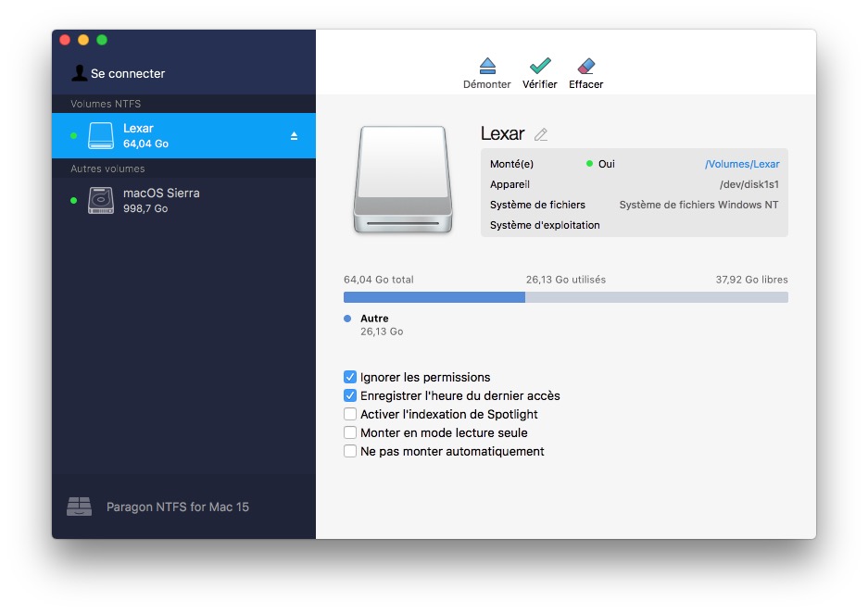Click the Démonter eject icon in toolbar

click(487, 66)
